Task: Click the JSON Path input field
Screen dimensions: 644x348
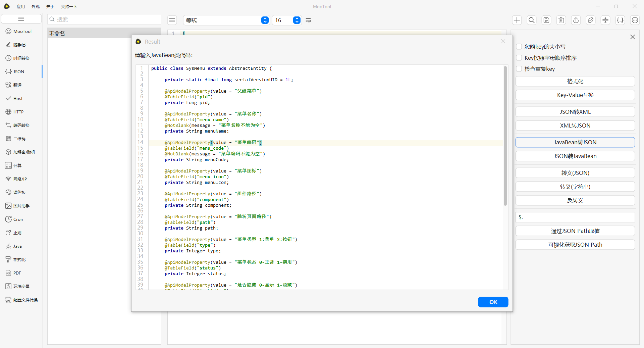Action: [575, 217]
